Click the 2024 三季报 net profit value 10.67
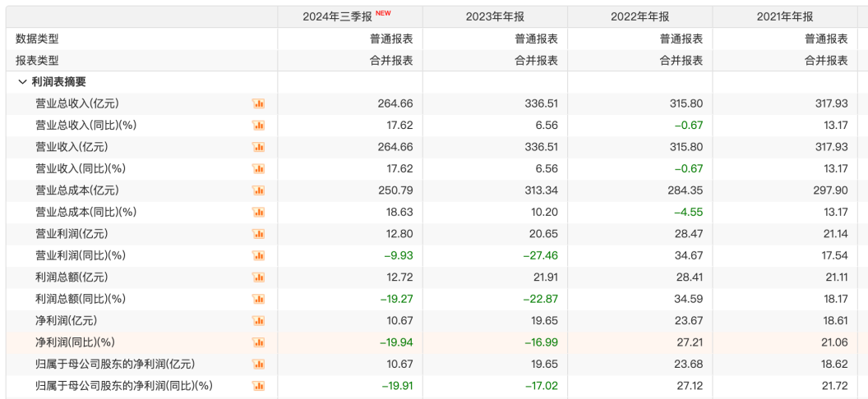The width and height of the screenshot is (868, 399). tap(399, 321)
